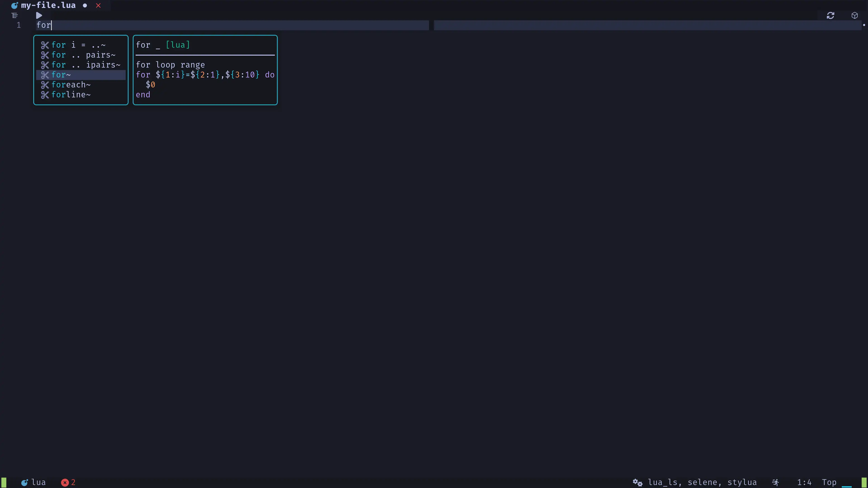
Task: Click snippet body line 'for ${1:i}=${2:1},${3:10} do'
Action: click(x=205, y=75)
